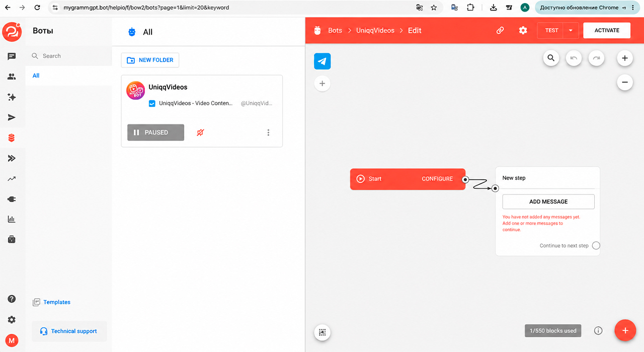
Task: Open the three-dot menu on UniqqVideos card
Action: point(268,132)
